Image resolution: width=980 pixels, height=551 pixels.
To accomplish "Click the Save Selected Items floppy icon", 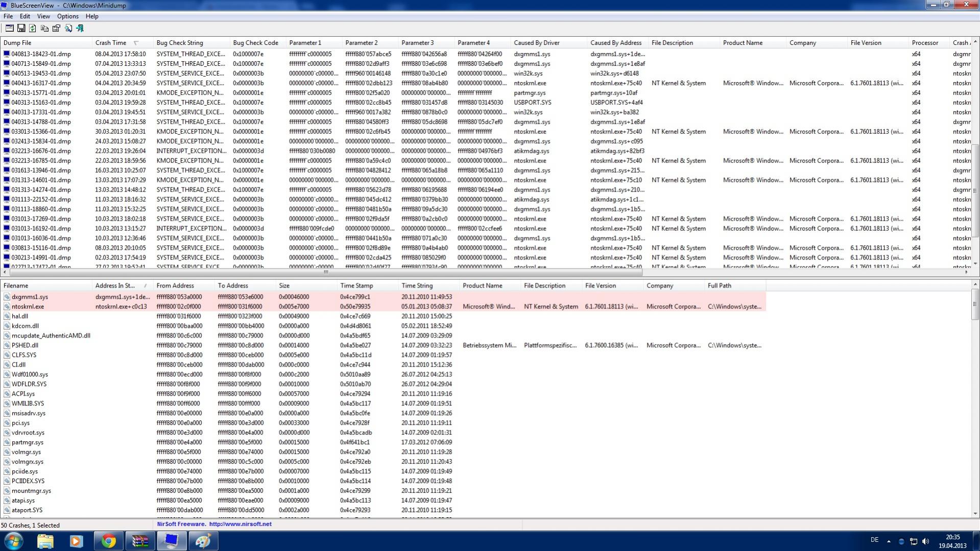I will pos(21,28).
